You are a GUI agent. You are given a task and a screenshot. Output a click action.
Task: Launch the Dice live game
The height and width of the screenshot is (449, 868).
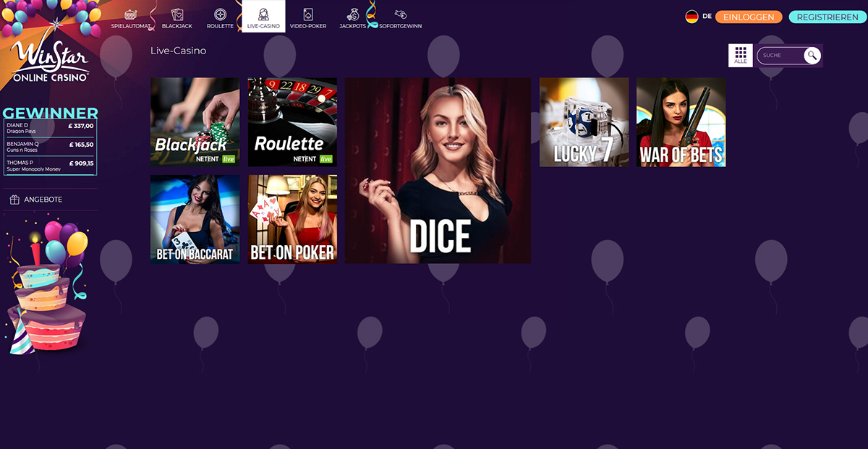(x=438, y=171)
